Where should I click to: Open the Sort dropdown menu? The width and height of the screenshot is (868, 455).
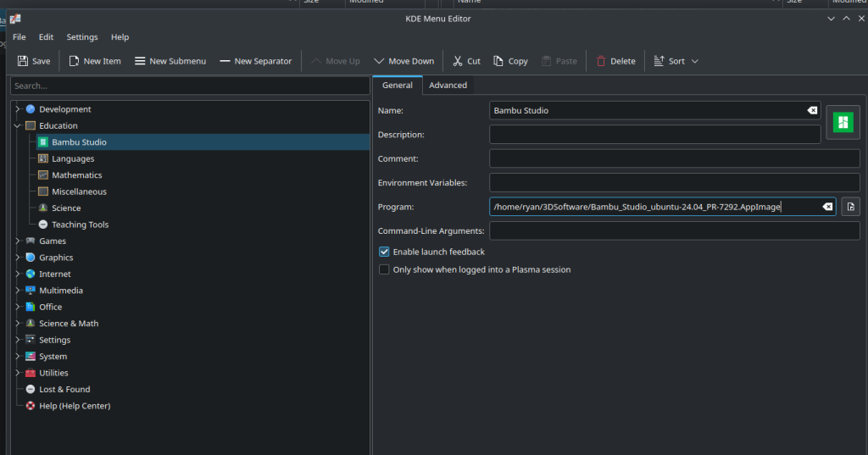tap(676, 61)
